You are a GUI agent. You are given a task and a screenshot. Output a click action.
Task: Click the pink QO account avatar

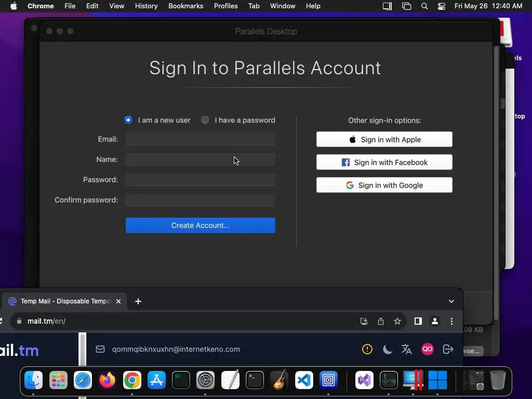coord(428,349)
